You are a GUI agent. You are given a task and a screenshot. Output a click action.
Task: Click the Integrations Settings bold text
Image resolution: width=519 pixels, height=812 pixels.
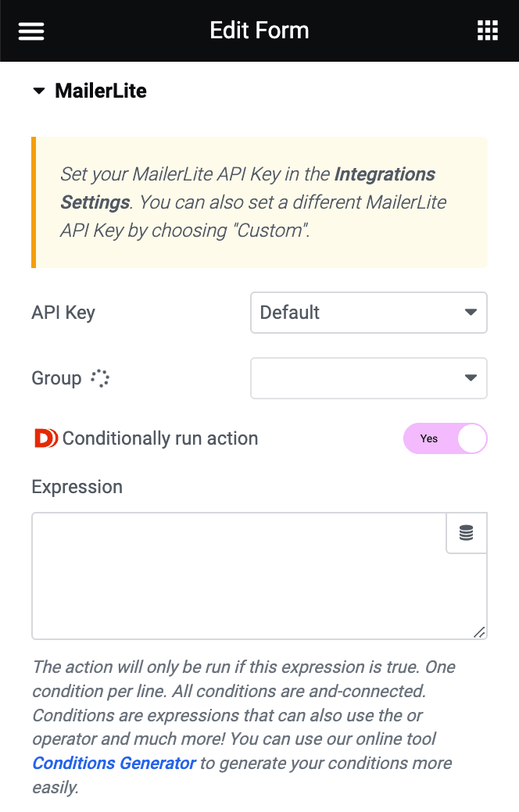pyautogui.click(x=384, y=173)
